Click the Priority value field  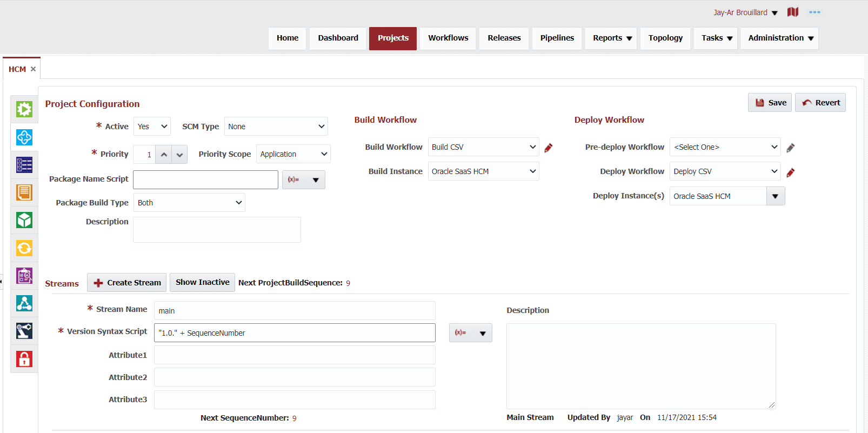[144, 155]
